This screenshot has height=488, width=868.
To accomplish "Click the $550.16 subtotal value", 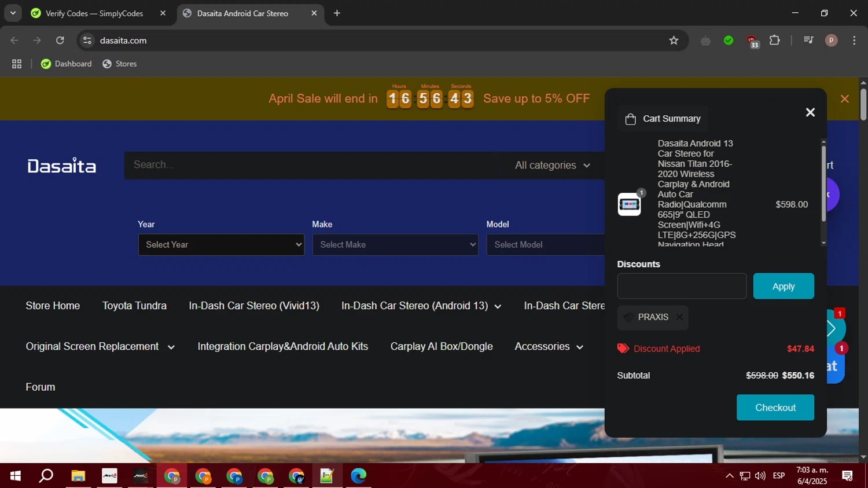I will [798, 376].
